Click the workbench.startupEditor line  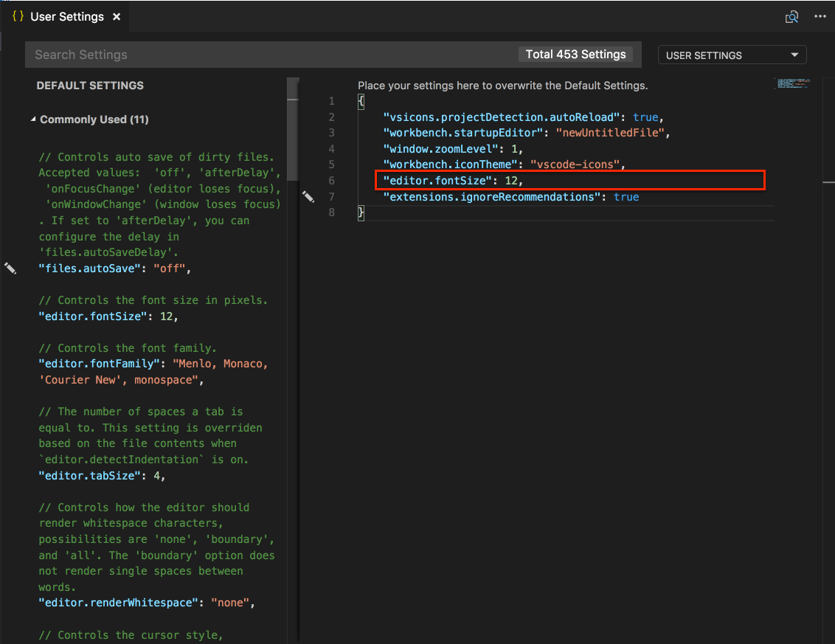[x=526, y=133]
